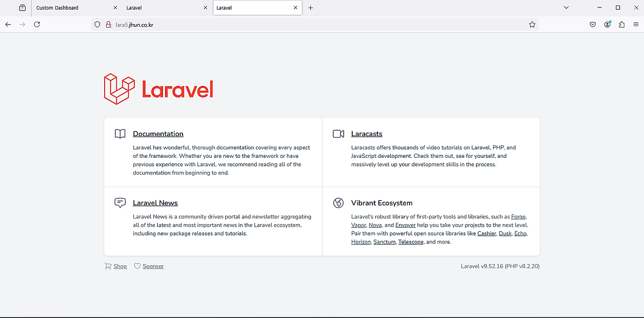Click the Vibrant Ecosystem heading
The height and width of the screenshot is (318, 644).
(x=382, y=203)
